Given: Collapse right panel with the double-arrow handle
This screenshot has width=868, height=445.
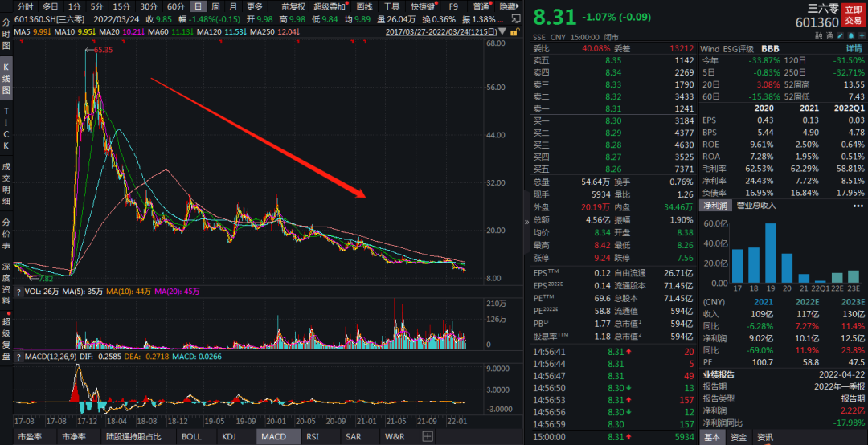Looking at the screenshot, I should (x=526, y=222).
